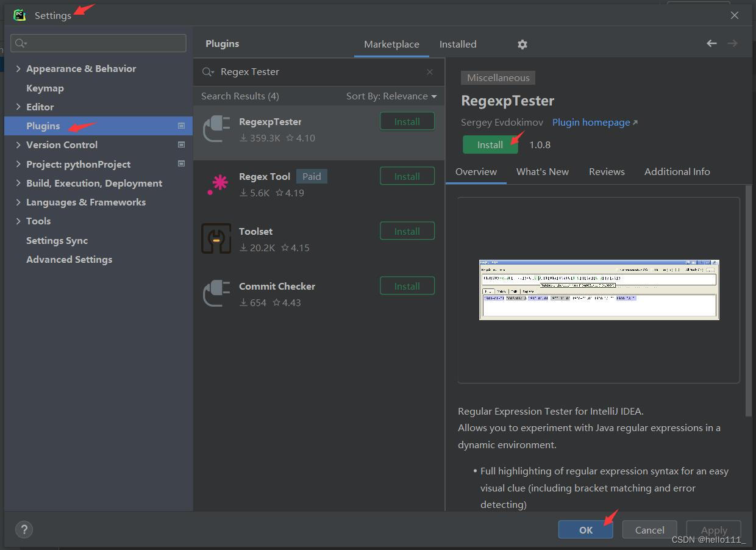The height and width of the screenshot is (550, 756).
Task: Open the Reviews tab
Action: pyautogui.click(x=607, y=172)
